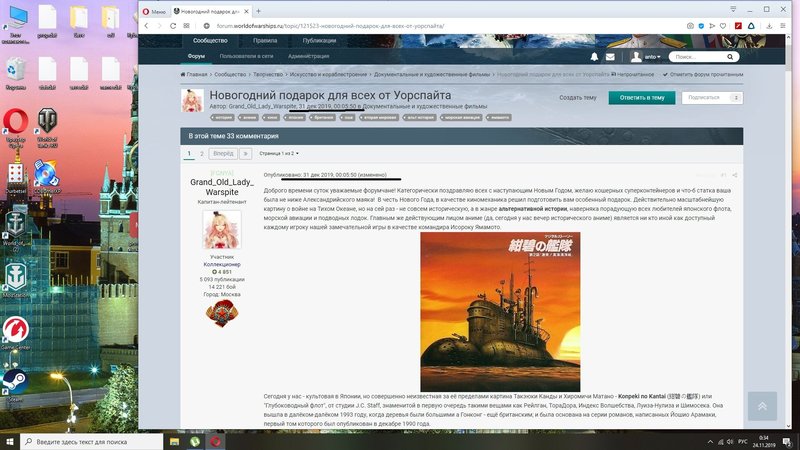Open the Публикации navigation tab
The width and height of the screenshot is (800, 450).
[x=319, y=40]
